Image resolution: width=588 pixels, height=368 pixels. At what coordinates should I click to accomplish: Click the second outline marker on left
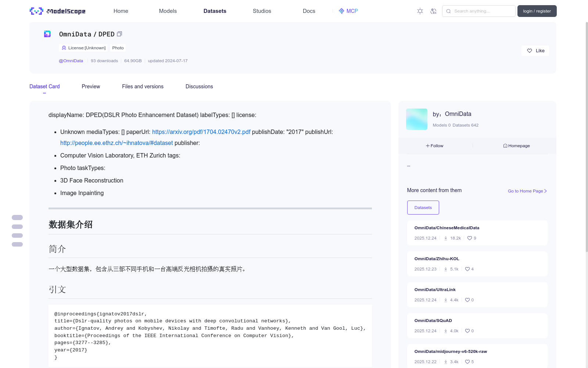[x=17, y=227]
